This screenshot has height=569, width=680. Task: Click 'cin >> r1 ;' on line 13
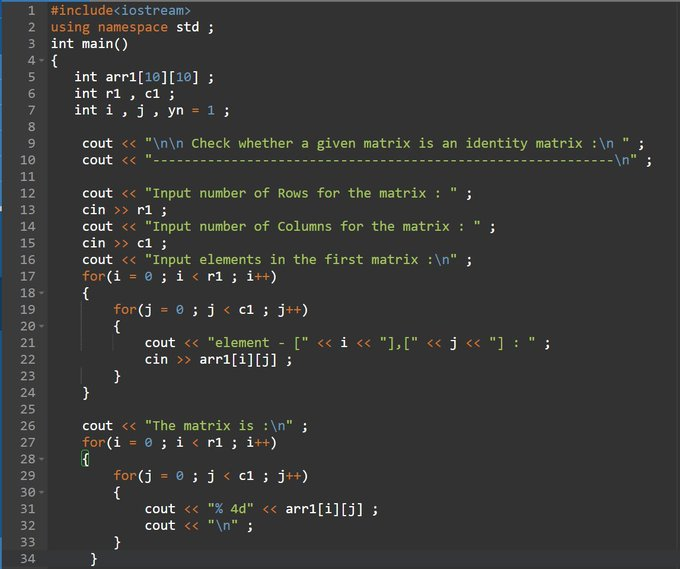(124, 210)
